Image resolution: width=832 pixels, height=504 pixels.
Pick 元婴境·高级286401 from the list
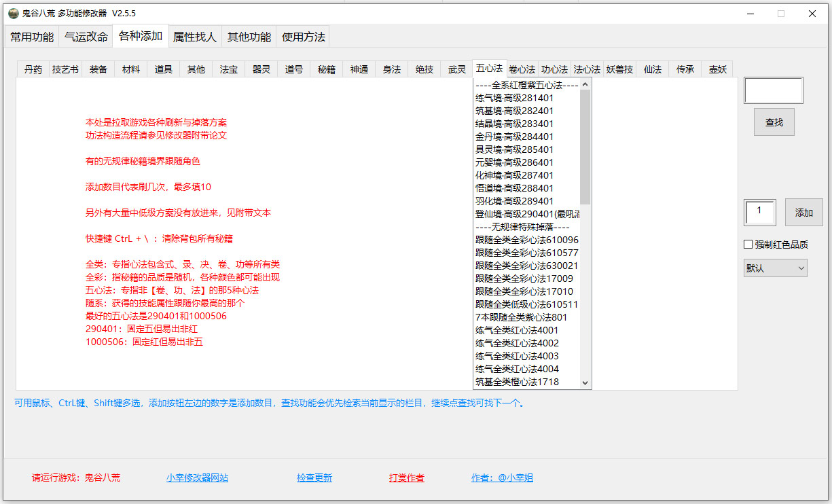[x=526, y=162]
